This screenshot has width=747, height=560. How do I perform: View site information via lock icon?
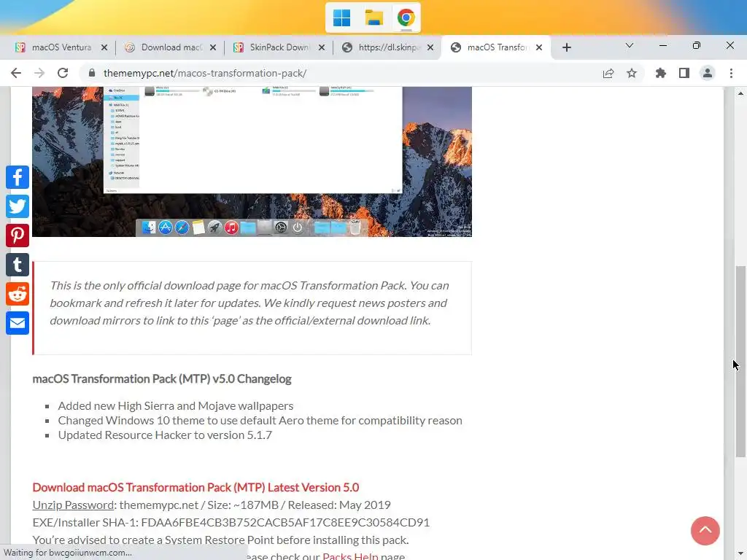pos(92,73)
